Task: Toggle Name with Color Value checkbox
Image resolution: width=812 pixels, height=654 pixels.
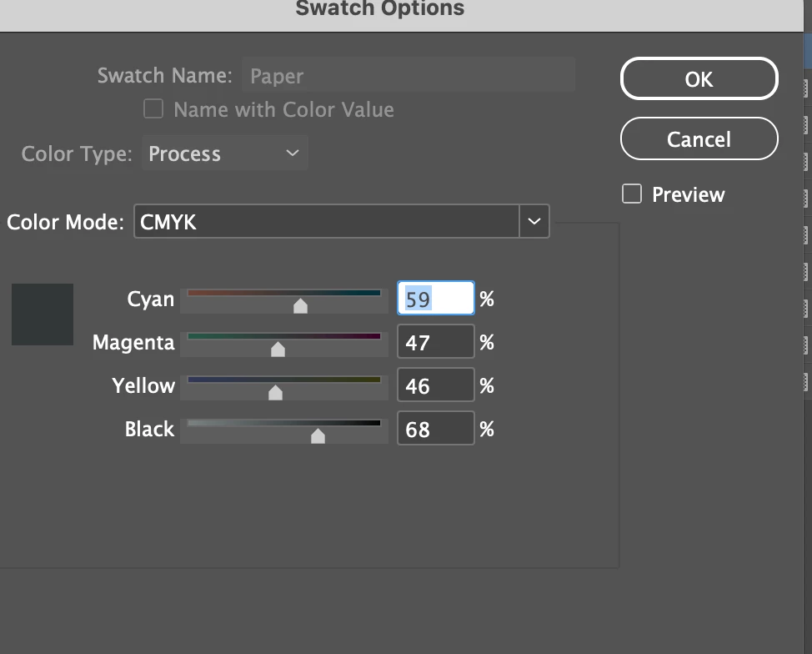Action: pyautogui.click(x=153, y=109)
